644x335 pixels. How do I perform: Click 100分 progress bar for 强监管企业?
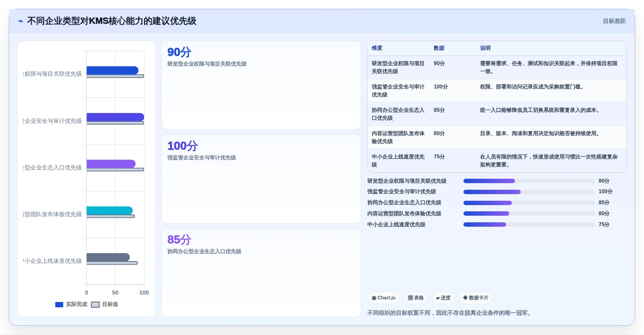click(529, 192)
